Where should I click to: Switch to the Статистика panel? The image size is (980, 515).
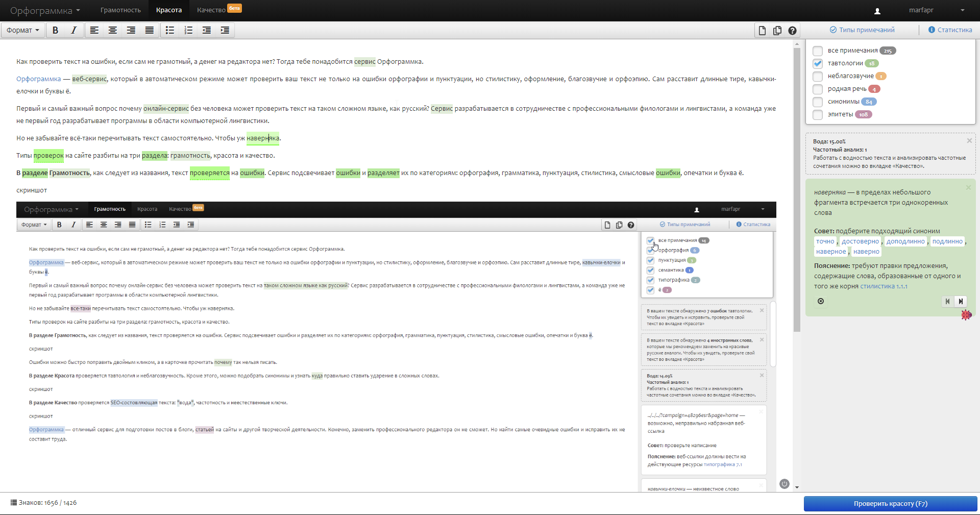(950, 30)
